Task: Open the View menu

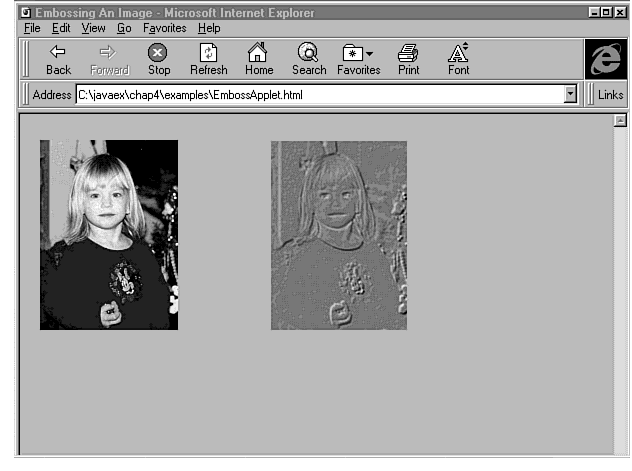Action: [x=93, y=28]
